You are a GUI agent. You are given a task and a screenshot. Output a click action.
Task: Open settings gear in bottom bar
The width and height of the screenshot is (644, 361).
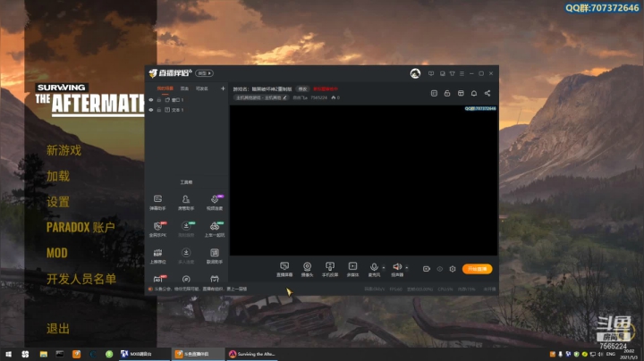click(x=453, y=269)
